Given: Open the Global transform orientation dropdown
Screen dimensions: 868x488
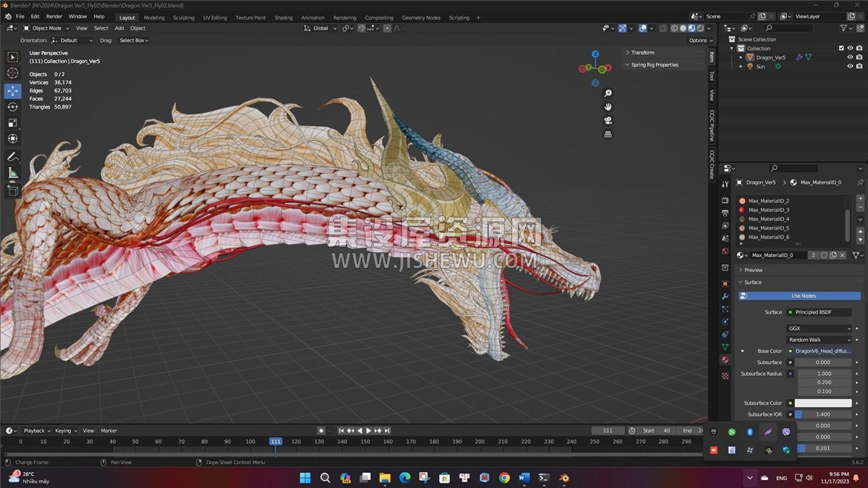Looking at the screenshot, I should [x=320, y=28].
